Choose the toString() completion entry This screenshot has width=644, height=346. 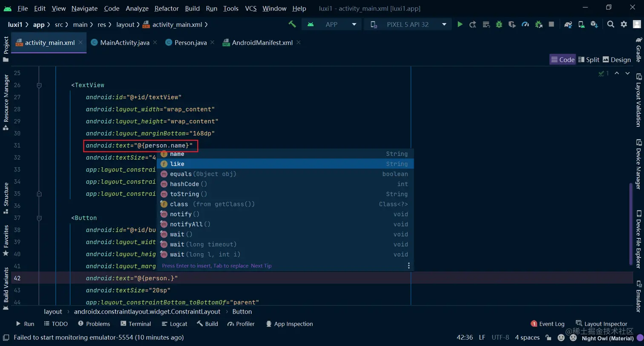[x=285, y=194]
